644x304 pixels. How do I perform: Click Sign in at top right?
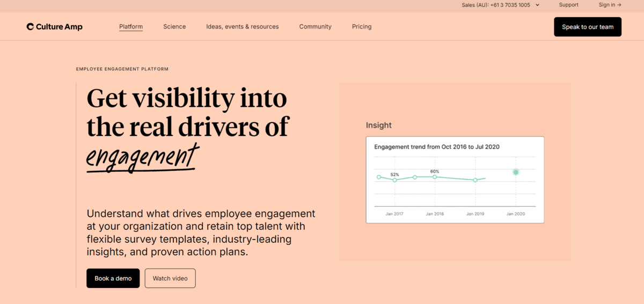[x=610, y=5]
